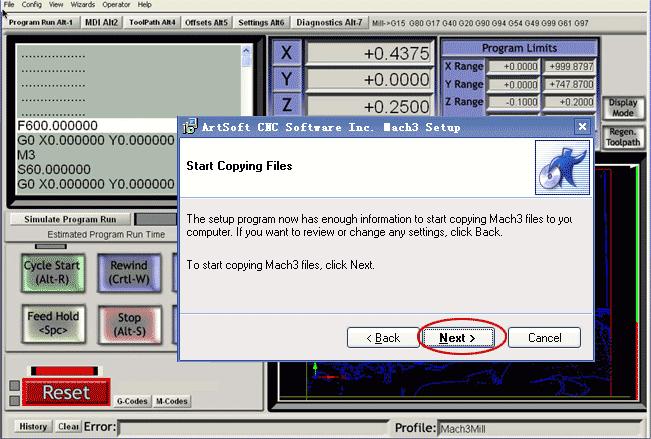Click the red indicator bar above Reset
Image resolution: width=651 pixels, height=439 pixels.
coord(64,371)
